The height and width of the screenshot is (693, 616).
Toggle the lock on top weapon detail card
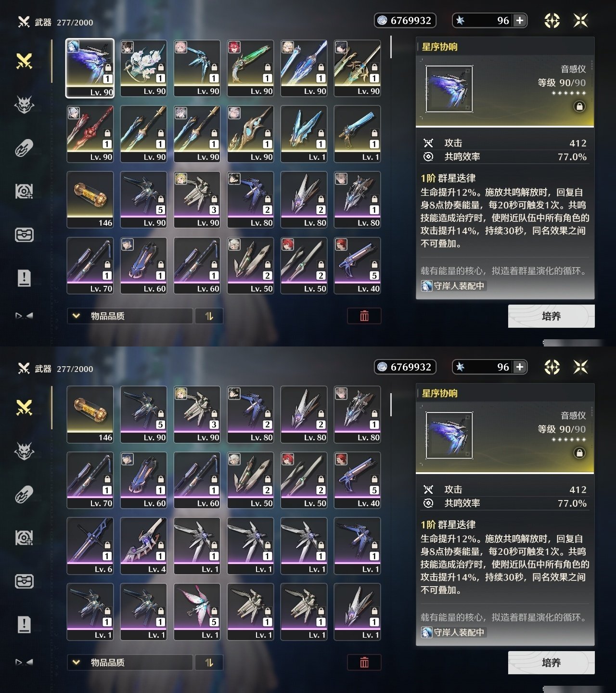(580, 106)
